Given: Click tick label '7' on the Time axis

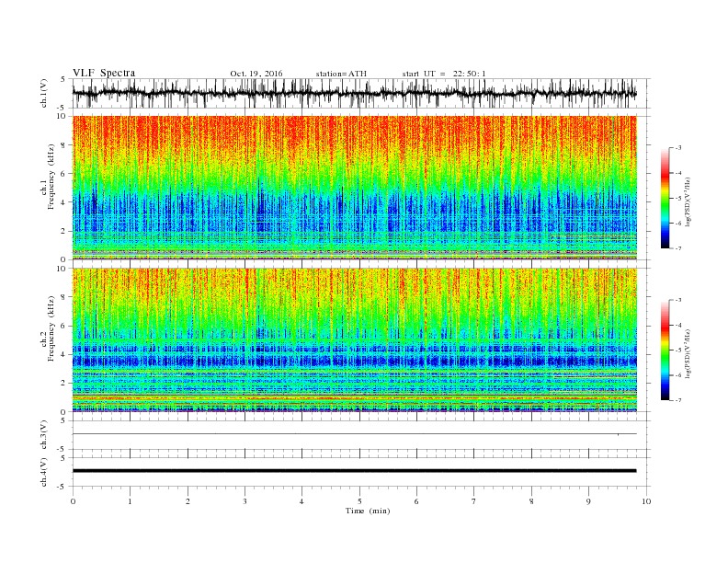Looking at the screenshot, I should [474, 501].
